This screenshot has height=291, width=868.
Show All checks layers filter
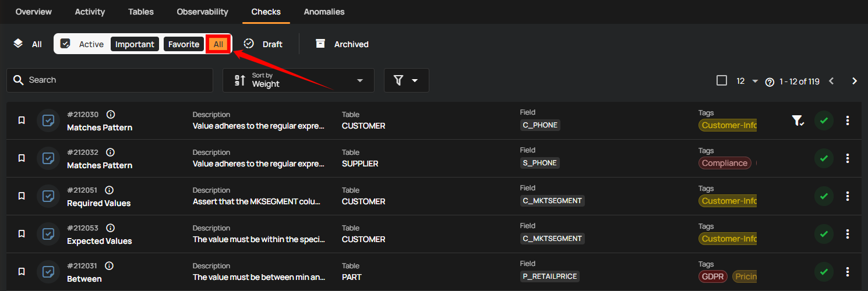click(29, 44)
